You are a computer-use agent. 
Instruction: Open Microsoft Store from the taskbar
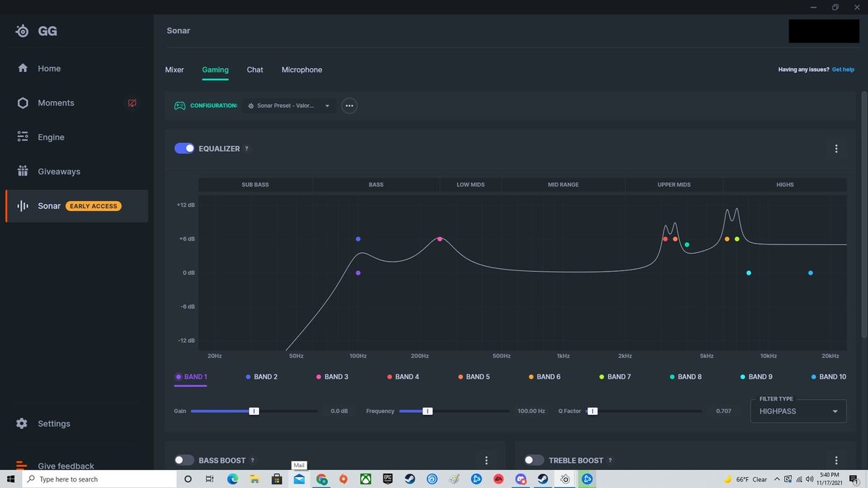pos(277,479)
